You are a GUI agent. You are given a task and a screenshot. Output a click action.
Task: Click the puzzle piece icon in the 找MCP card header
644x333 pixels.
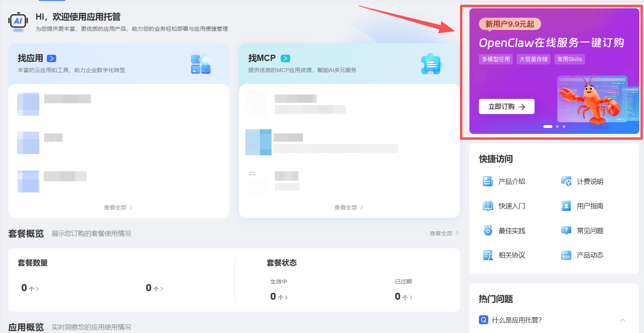click(x=431, y=64)
